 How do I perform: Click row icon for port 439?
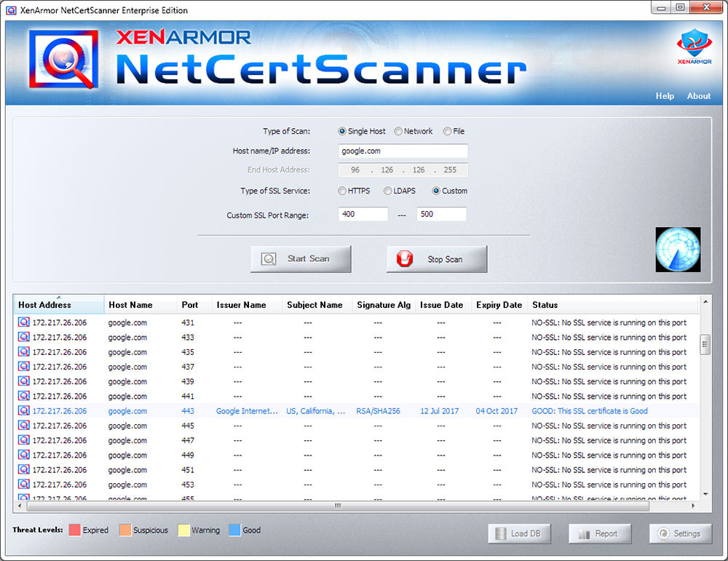pyautogui.click(x=24, y=381)
